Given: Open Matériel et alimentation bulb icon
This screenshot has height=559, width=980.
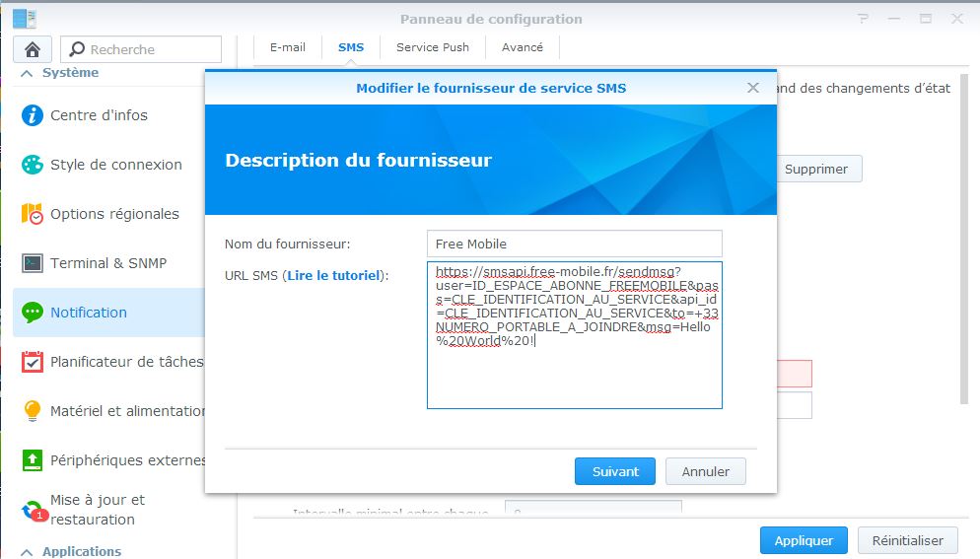Looking at the screenshot, I should (33, 411).
